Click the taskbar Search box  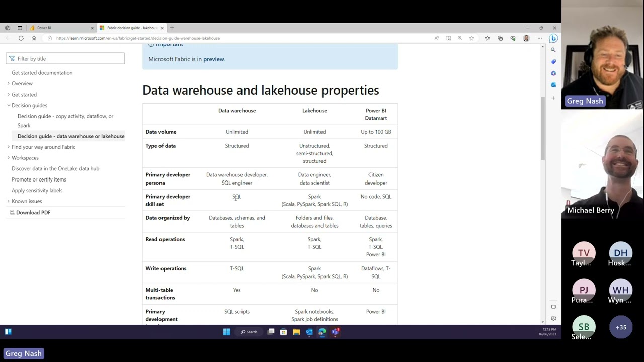[x=249, y=332]
